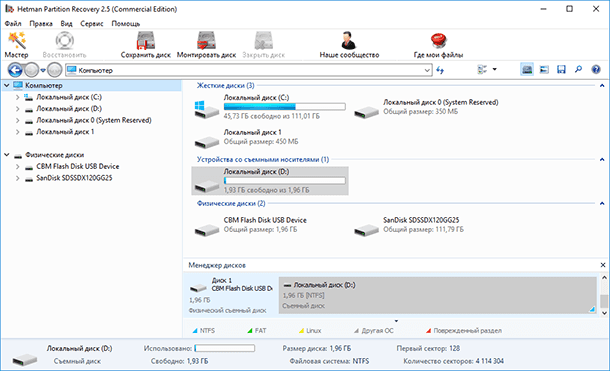
Task: Close the Менеджер дисков panel
Action: click(x=603, y=265)
